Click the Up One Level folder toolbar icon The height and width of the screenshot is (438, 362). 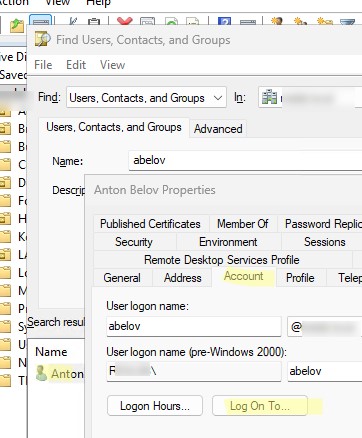tap(17, 25)
